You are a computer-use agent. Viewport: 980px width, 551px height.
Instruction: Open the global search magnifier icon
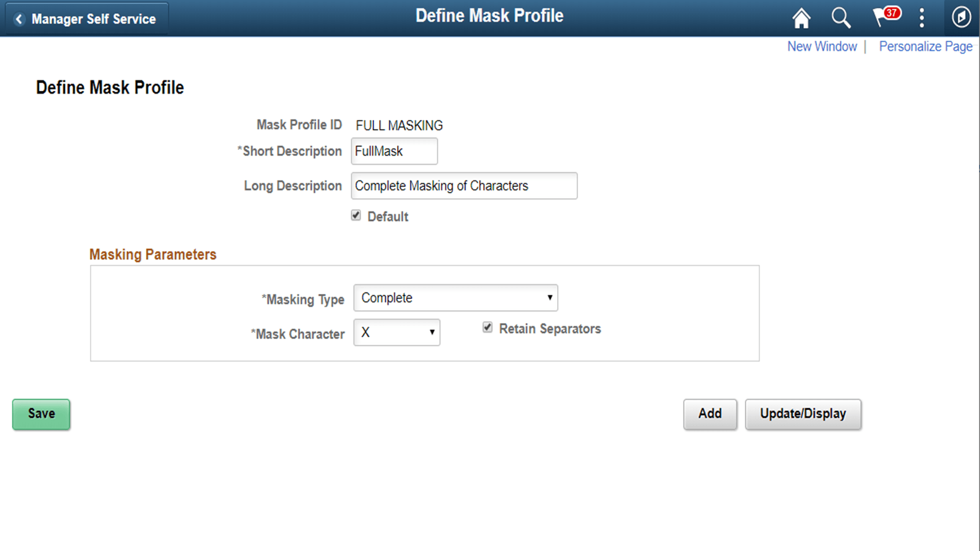pyautogui.click(x=841, y=18)
